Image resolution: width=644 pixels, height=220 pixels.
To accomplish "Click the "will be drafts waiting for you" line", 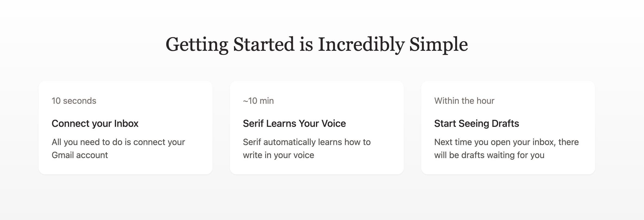I will coord(489,155).
